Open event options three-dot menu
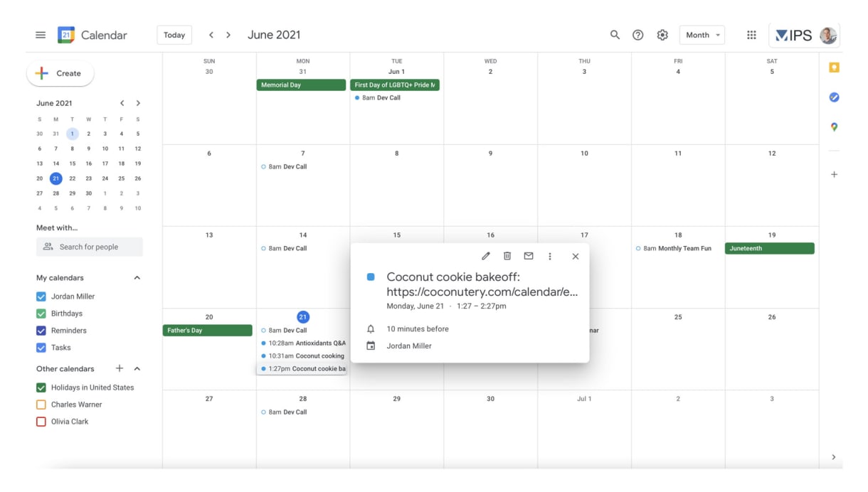The width and height of the screenshot is (868, 492). click(x=550, y=256)
